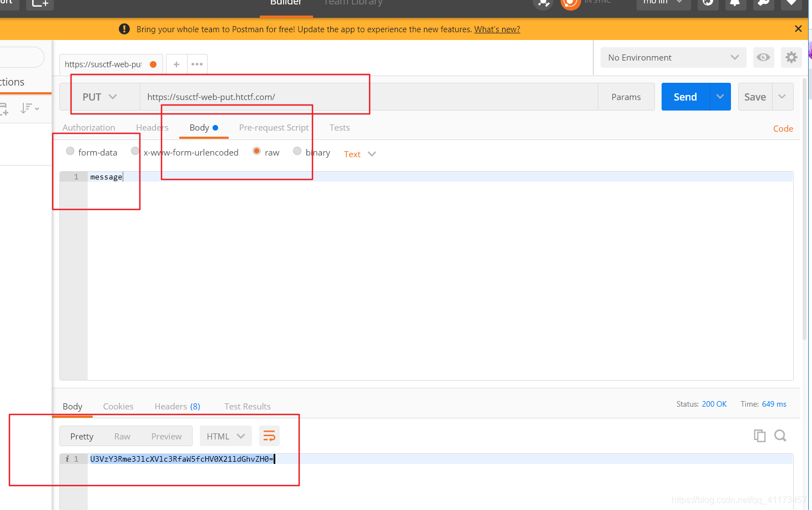
Task: Click the Params button
Action: point(626,97)
